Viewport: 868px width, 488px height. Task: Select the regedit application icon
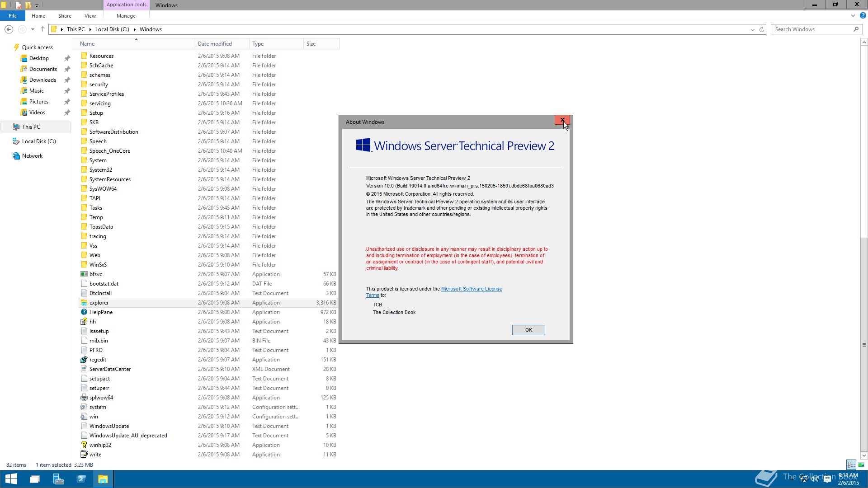click(x=84, y=360)
